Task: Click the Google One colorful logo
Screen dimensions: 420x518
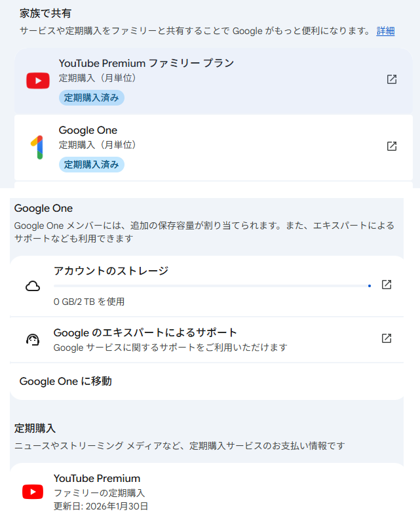Action: click(37, 147)
